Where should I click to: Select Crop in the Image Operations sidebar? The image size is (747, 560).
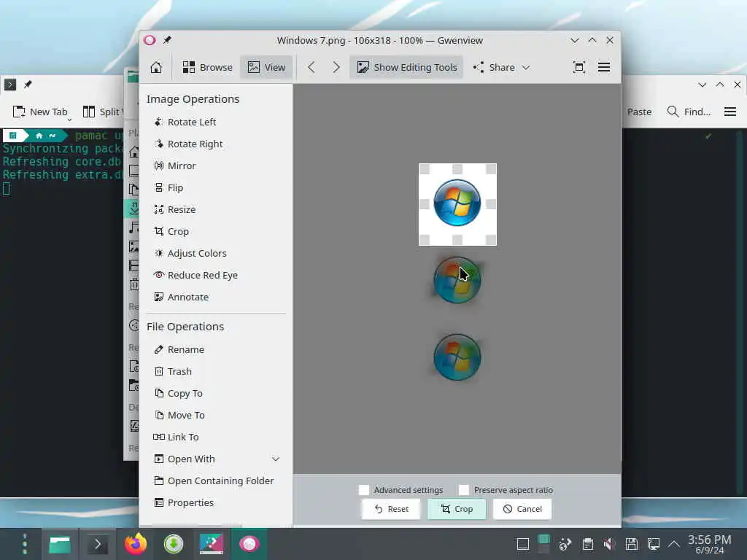(171, 231)
